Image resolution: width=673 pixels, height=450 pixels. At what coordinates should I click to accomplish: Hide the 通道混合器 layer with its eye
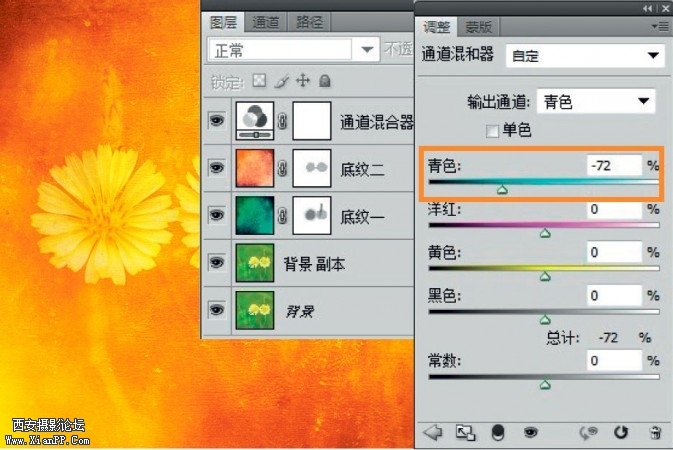[216, 121]
